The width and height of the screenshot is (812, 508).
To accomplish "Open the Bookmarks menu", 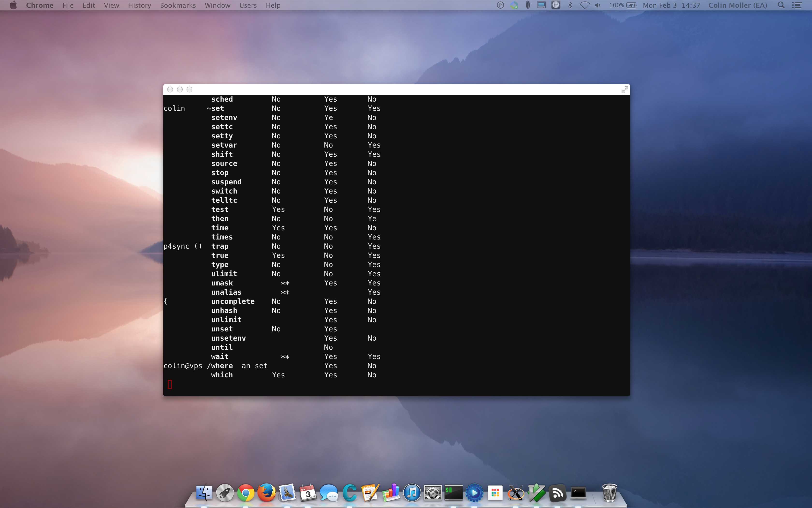I will 178,5.
